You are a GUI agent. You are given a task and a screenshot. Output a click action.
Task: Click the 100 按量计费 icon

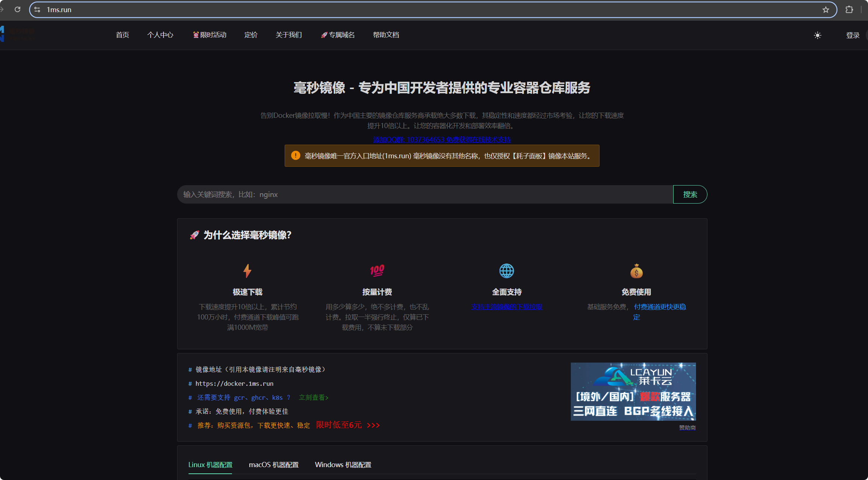(x=377, y=271)
